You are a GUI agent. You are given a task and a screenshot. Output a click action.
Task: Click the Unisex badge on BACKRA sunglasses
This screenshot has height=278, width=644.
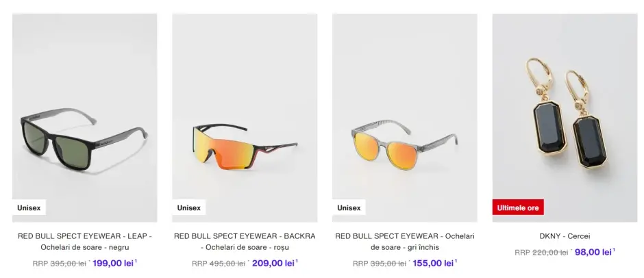tap(189, 207)
